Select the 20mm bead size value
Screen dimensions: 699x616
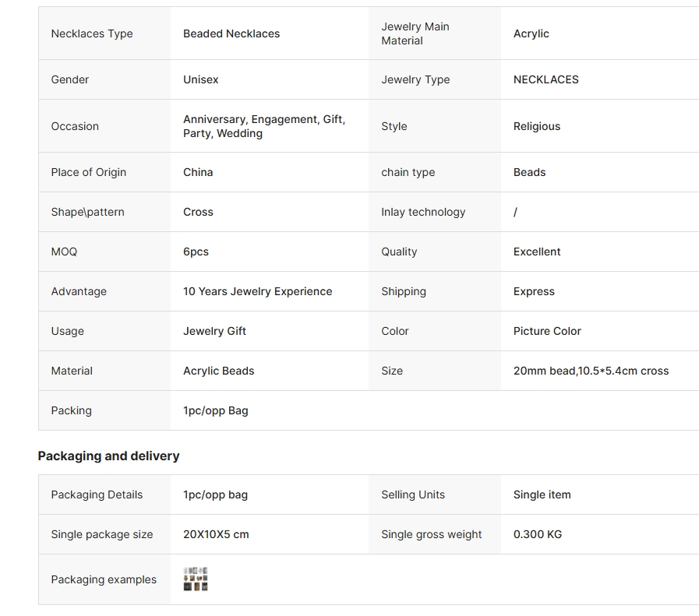tap(591, 371)
